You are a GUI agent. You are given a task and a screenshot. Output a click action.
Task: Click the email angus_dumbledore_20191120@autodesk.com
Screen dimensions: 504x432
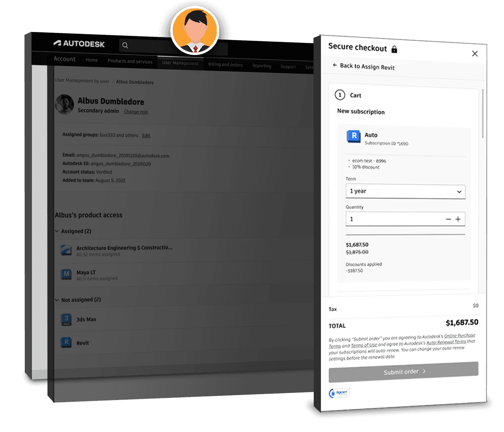click(x=123, y=155)
